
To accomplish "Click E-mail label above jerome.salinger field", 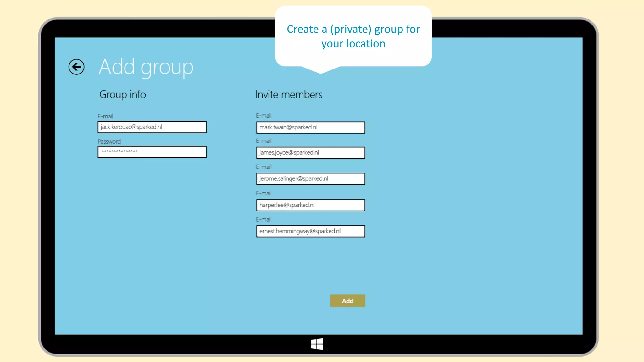I will 264,167.
